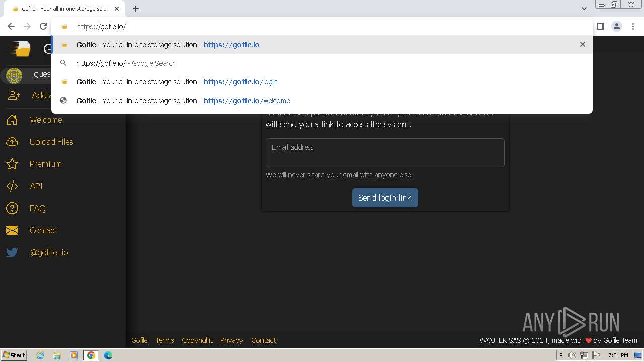The width and height of the screenshot is (644, 362).
Task: Close the Gofile browser tab
Action: tap(117, 9)
